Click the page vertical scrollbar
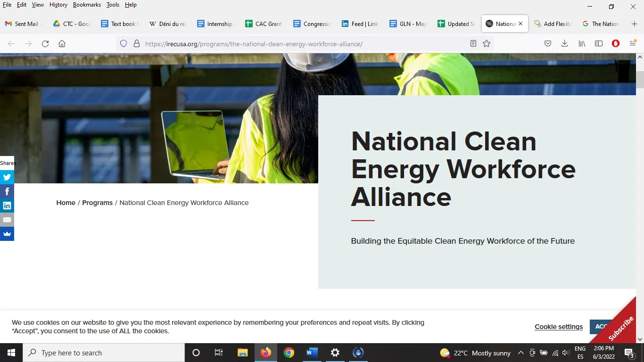 pos(640,189)
